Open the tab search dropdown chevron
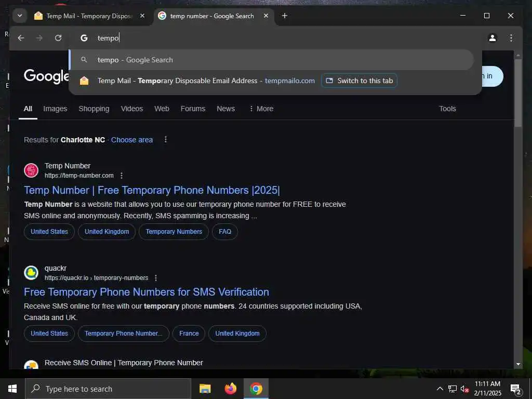532x399 pixels. click(20, 16)
